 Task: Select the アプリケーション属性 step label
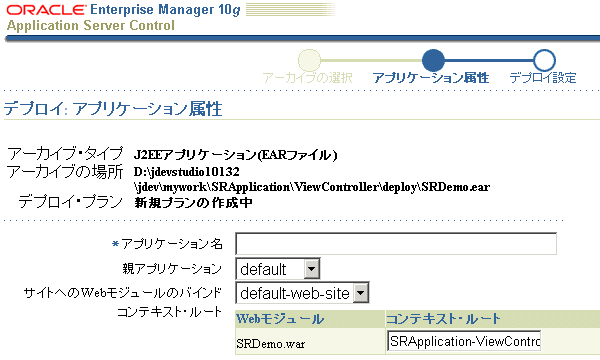pos(431,78)
